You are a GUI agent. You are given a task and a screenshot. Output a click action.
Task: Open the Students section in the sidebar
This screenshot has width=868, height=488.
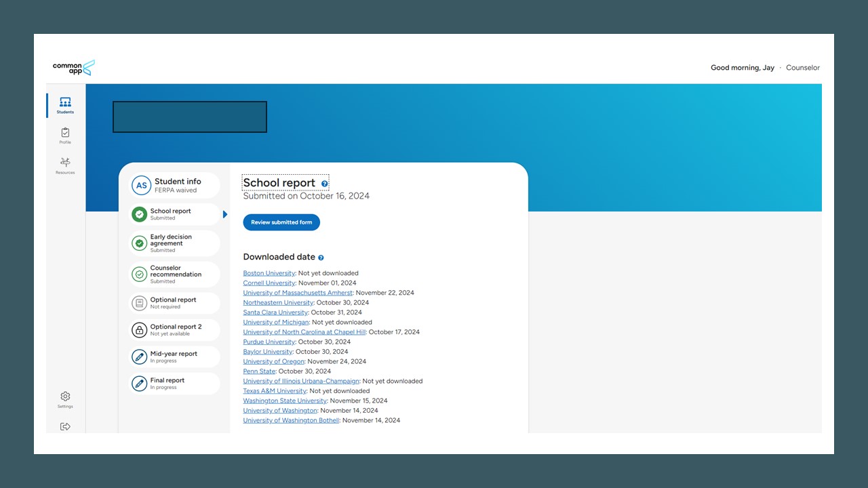click(x=65, y=105)
